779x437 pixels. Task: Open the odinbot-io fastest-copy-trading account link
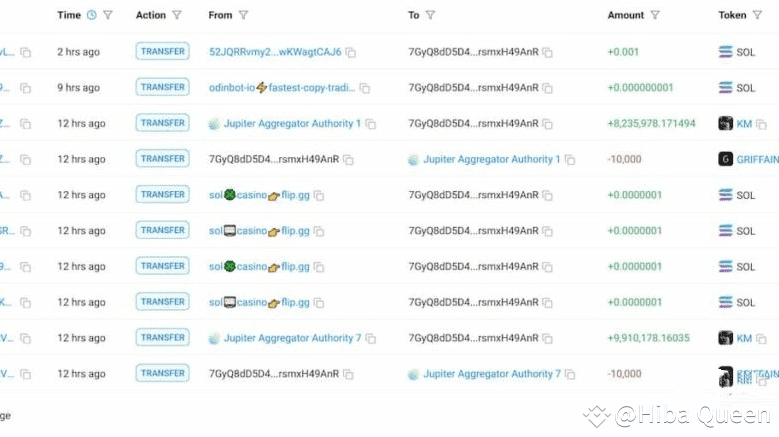tap(282, 87)
